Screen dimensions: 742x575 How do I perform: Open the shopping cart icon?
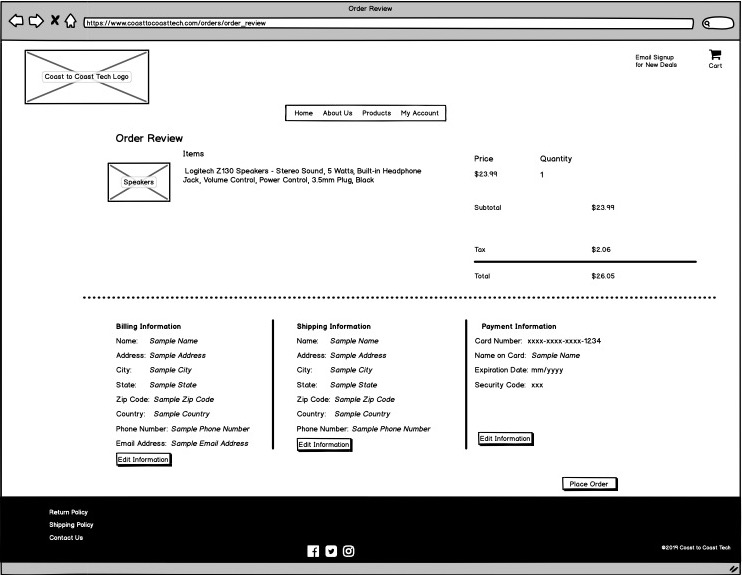pos(715,56)
